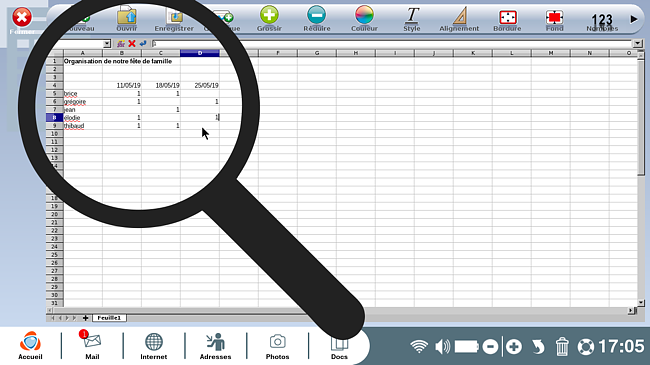Click the Accueil home button
Image resolution: width=650 pixels, height=365 pixels.
pyautogui.click(x=30, y=345)
